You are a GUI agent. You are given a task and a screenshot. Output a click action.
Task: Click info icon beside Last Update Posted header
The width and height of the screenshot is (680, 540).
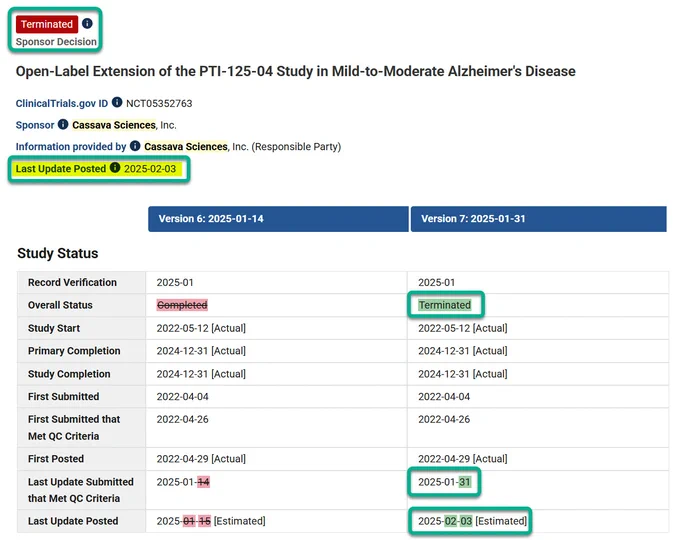115,168
